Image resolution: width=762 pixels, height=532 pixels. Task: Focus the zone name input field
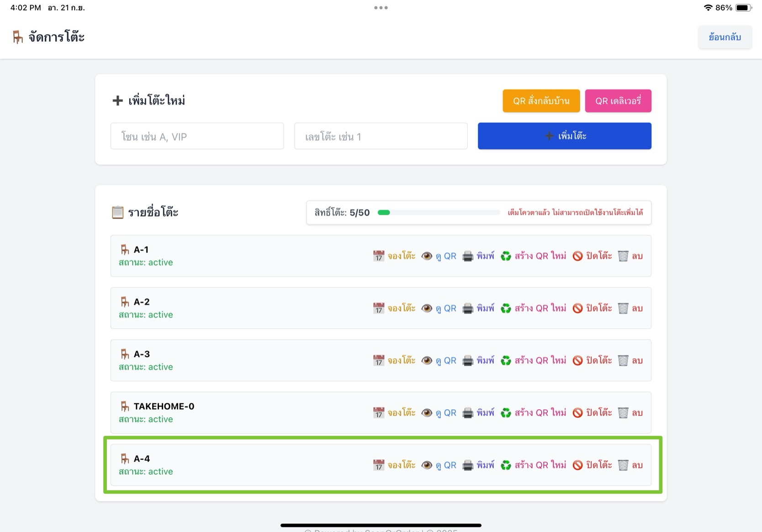pos(197,136)
